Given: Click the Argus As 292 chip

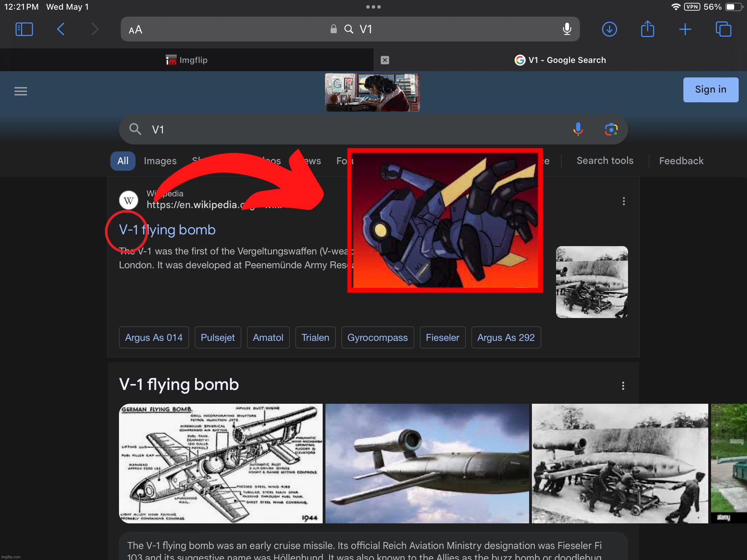Looking at the screenshot, I should point(506,337).
